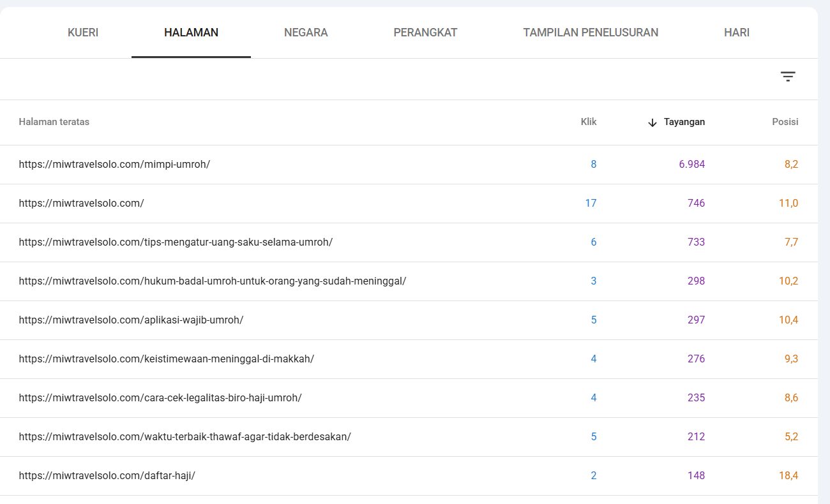This screenshot has width=830, height=504.
Task: Click the impressions value 148
Action: (x=697, y=476)
